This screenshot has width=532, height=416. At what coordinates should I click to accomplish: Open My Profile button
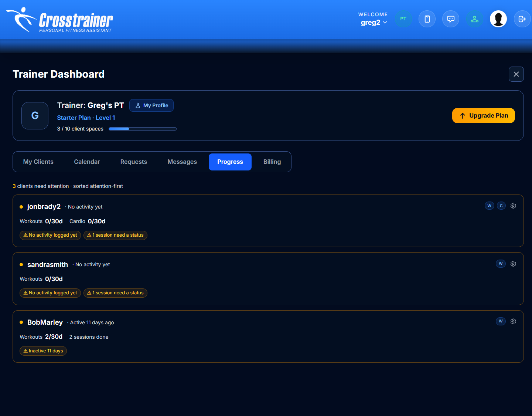[x=151, y=105]
